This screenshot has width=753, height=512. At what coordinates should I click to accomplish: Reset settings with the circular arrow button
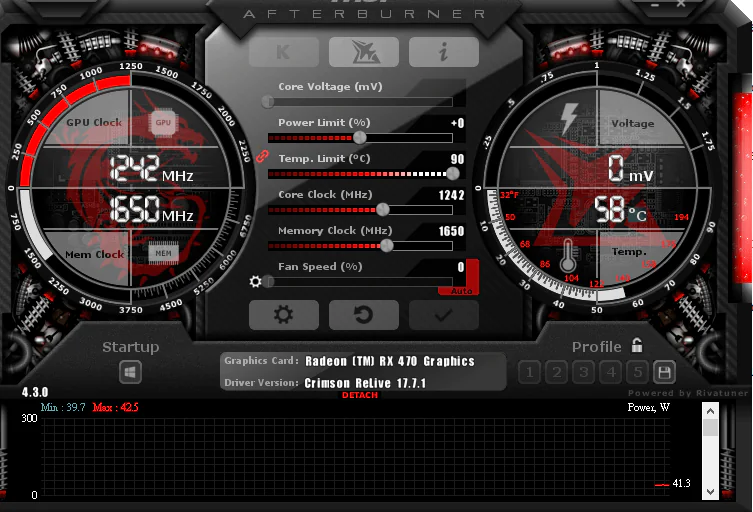[x=364, y=315]
